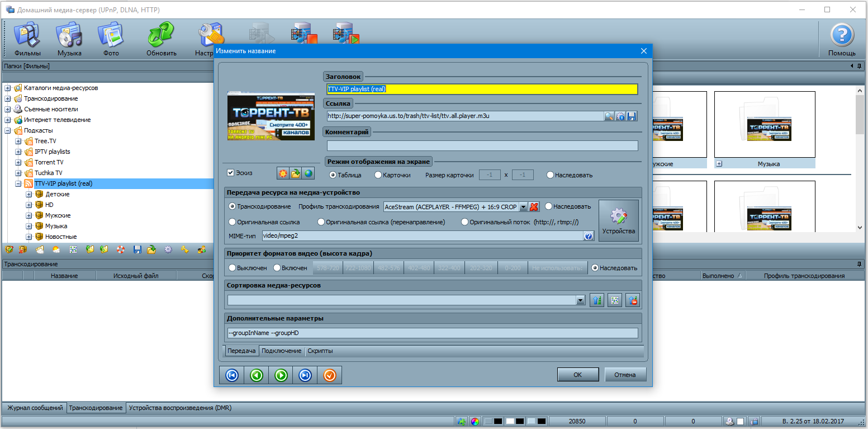Click the floppy disk save icon beside link
The height and width of the screenshot is (429, 868).
click(632, 116)
